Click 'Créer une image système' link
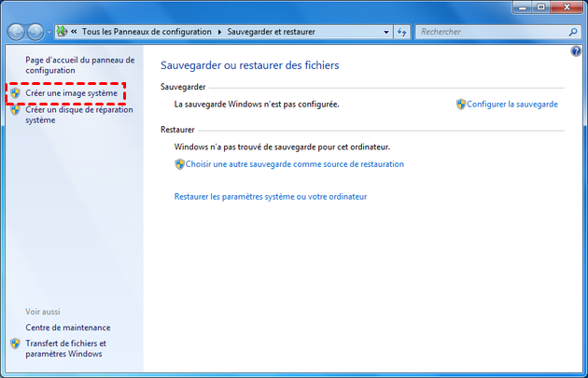Viewport: 588px width, 378px height. [71, 93]
